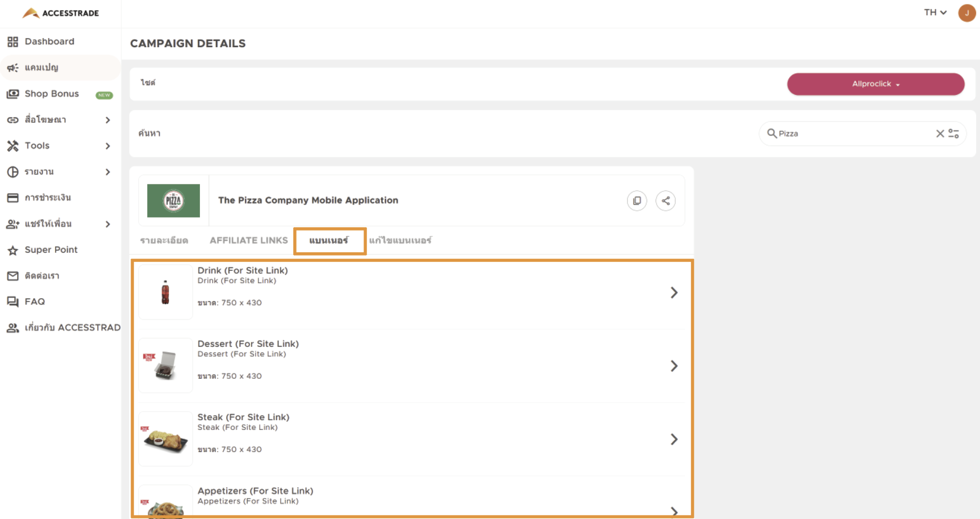Click the Super Point star icon
This screenshot has height=519, width=980.
coord(12,250)
